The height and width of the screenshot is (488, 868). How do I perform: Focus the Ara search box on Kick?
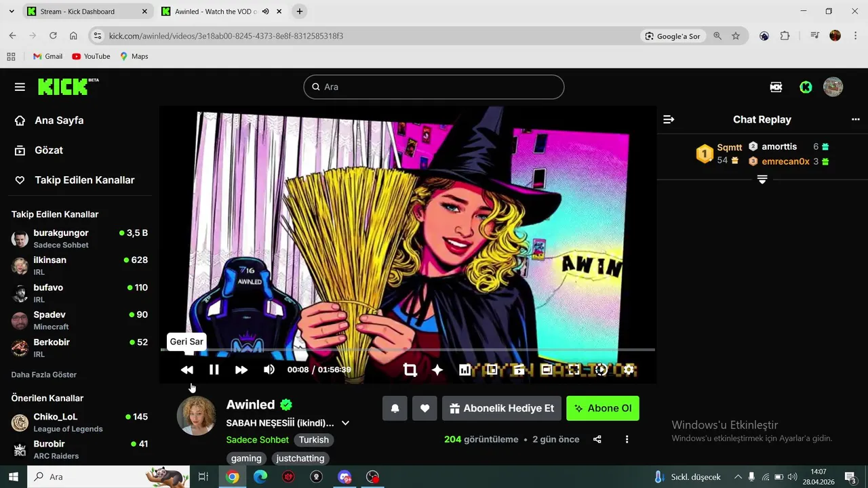(x=434, y=87)
